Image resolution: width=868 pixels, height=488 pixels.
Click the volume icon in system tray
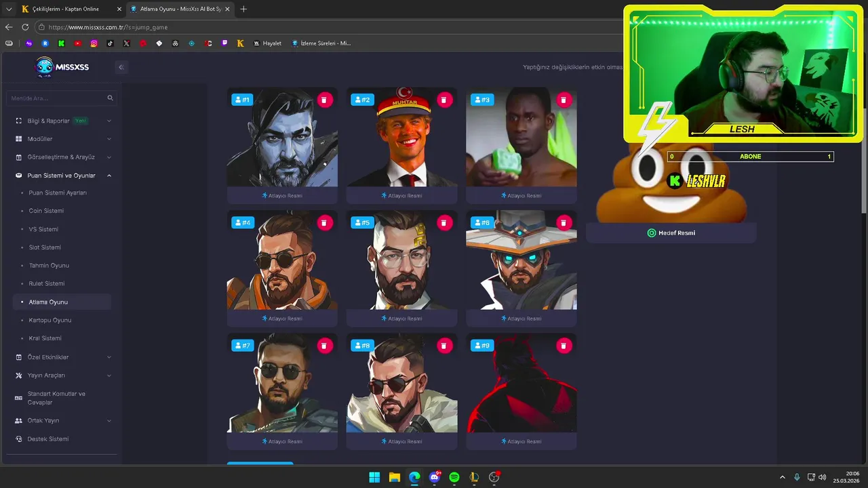[x=822, y=477]
